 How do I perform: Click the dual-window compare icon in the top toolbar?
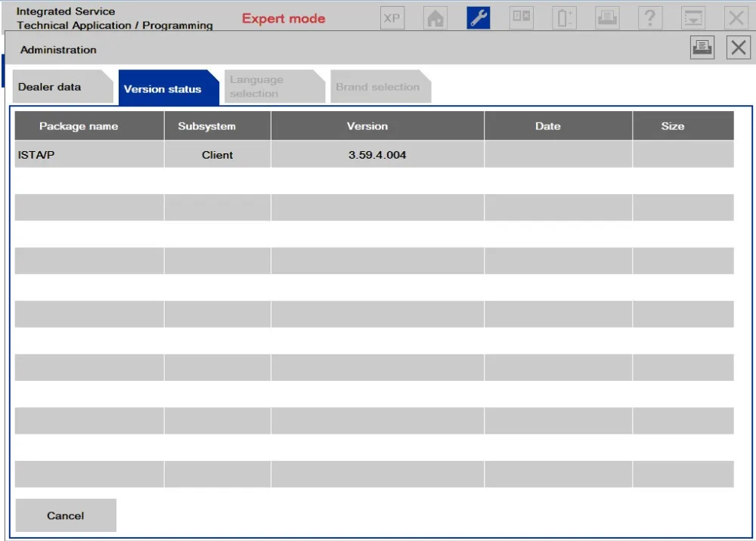point(521,18)
